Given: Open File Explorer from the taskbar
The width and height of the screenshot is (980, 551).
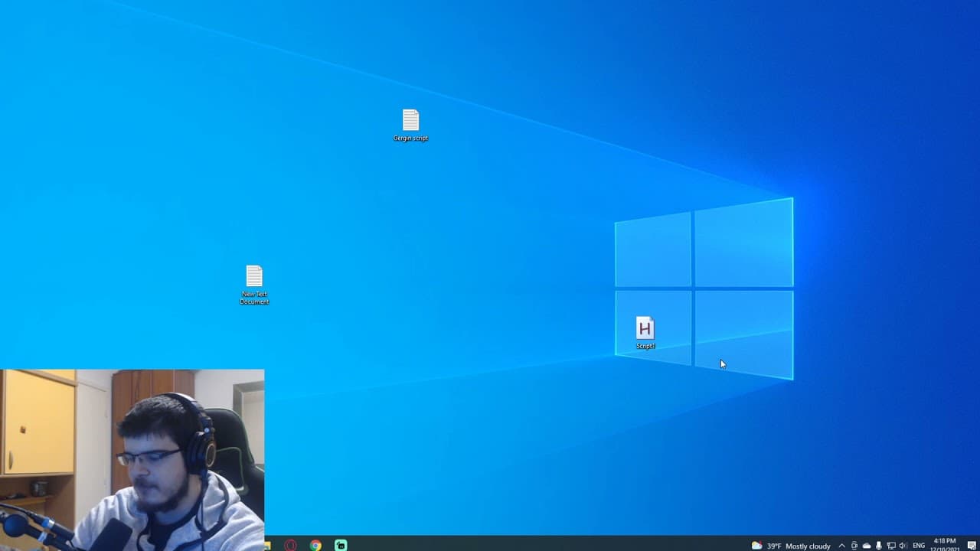Looking at the screenshot, I should coord(268,546).
